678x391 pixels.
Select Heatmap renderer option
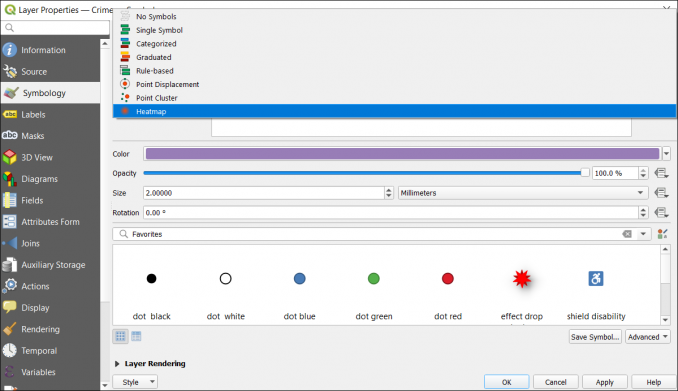click(394, 111)
